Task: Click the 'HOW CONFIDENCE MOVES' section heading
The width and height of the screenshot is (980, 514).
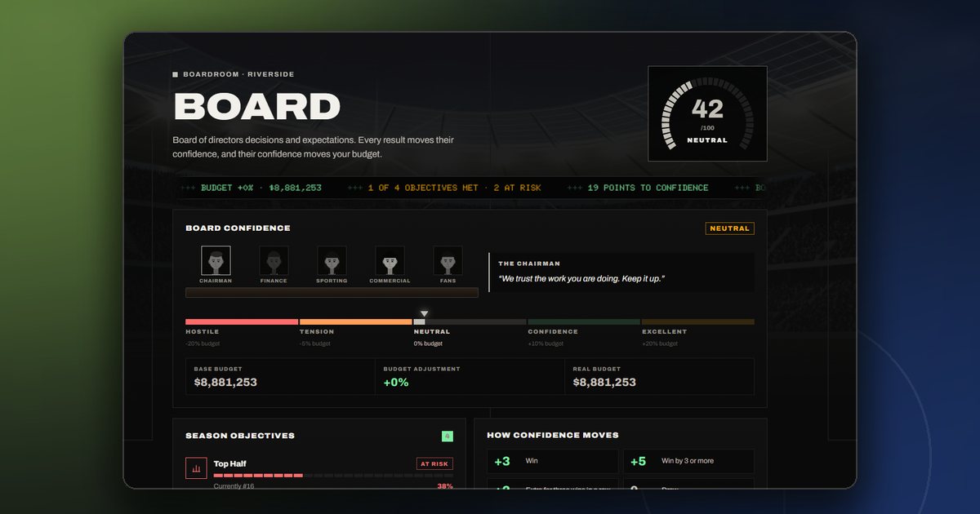Action: [553, 436]
